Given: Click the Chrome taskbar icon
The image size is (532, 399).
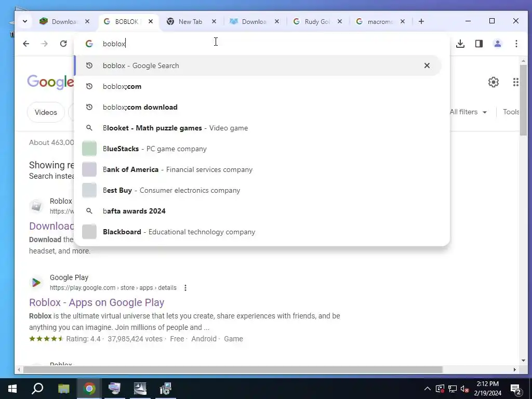Looking at the screenshot, I should coord(89,389).
